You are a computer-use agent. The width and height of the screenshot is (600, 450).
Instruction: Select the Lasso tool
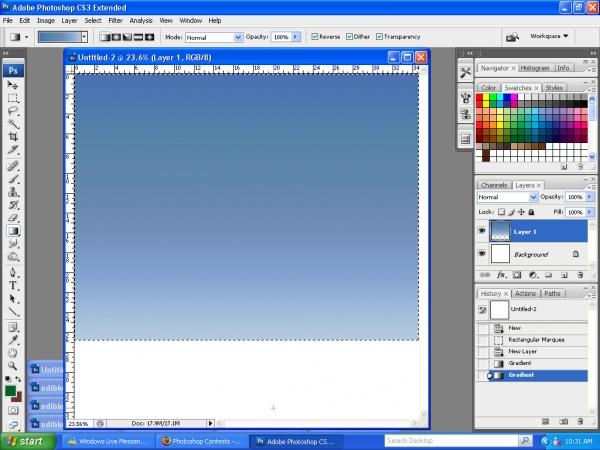pos(13,111)
